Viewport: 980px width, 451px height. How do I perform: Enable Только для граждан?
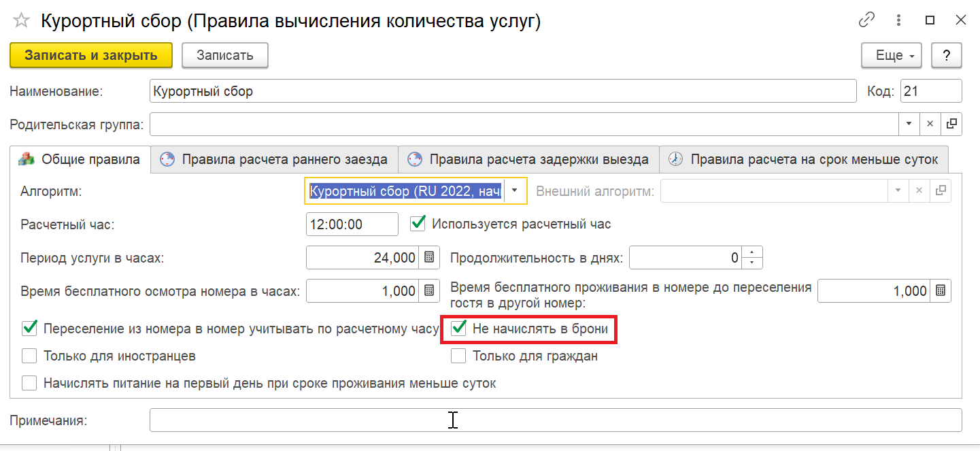(459, 356)
